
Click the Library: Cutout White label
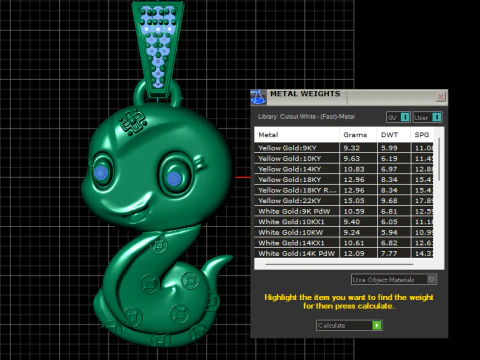coord(306,117)
